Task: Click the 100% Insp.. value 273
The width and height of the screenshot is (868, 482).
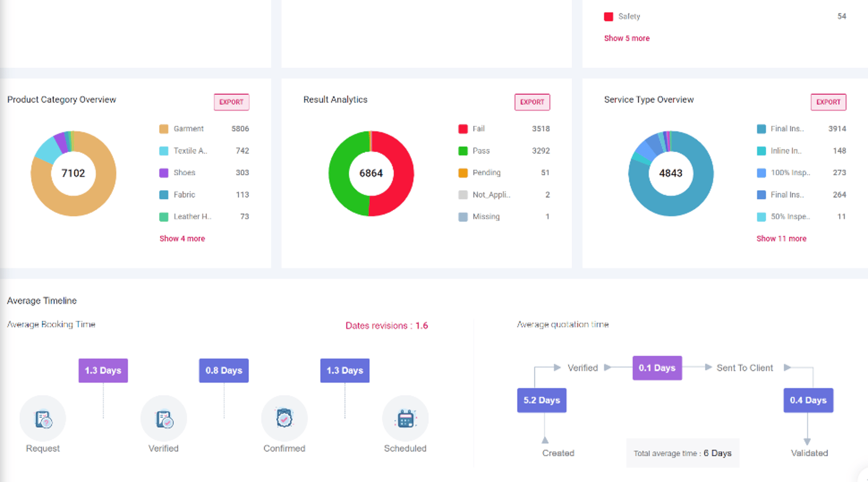Action: tap(839, 173)
